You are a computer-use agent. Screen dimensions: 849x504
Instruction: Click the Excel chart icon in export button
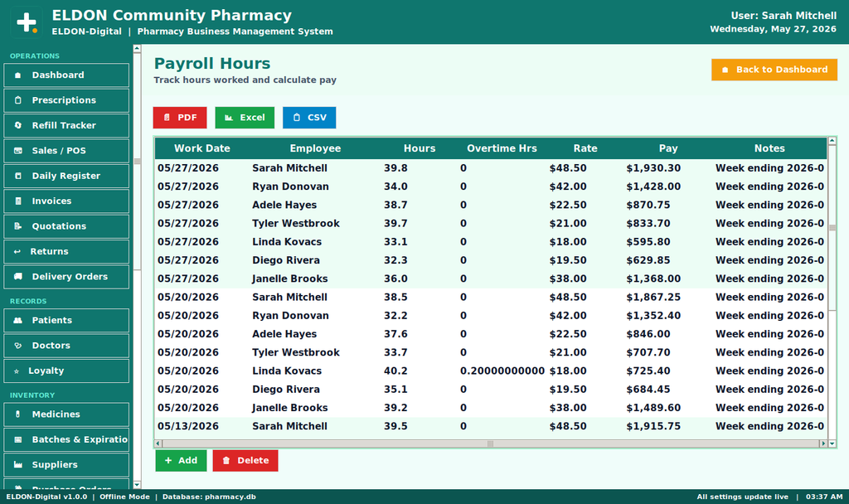(x=229, y=118)
